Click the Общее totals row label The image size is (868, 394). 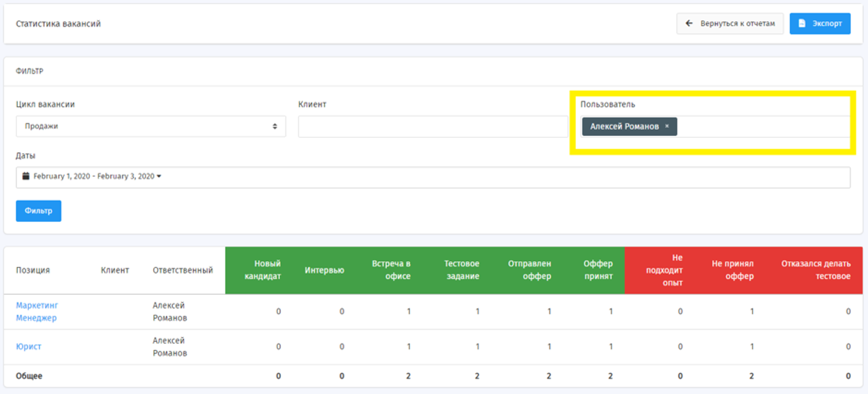pyautogui.click(x=29, y=376)
